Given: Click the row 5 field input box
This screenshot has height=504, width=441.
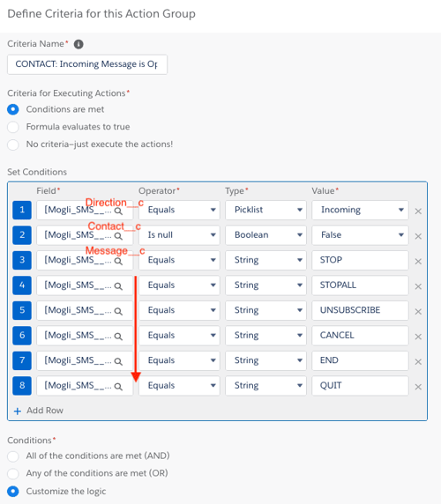Looking at the screenshot, I should [85, 310].
